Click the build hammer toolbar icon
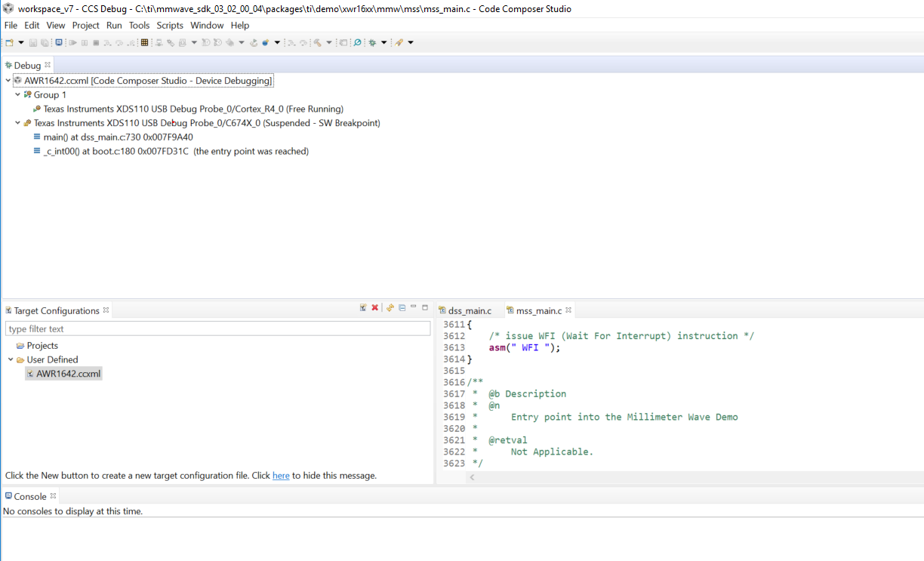Screen dimensions: 924x561 (x=317, y=42)
